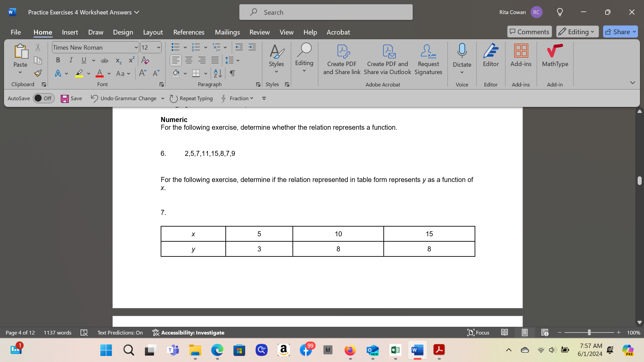Toggle Show/Hide paragraph marks
Image resolution: width=644 pixels, height=362 pixels.
click(x=232, y=73)
